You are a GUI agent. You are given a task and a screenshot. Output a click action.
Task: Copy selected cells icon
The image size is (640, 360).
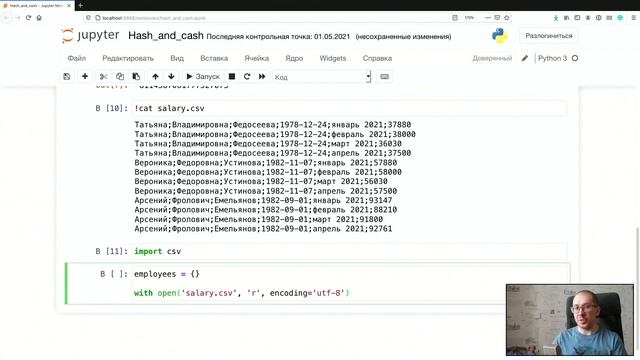pyautogui.click(x=120, y=76)
